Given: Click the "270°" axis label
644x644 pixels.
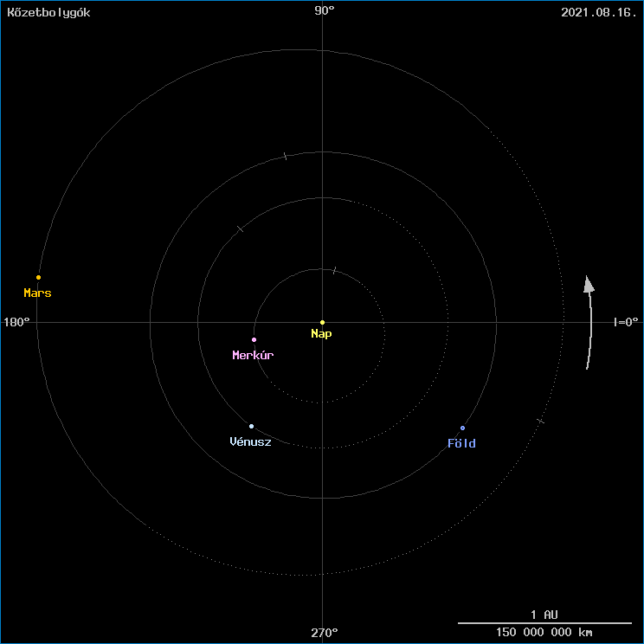Looking at the screenshot, I should tap(325, 633).
